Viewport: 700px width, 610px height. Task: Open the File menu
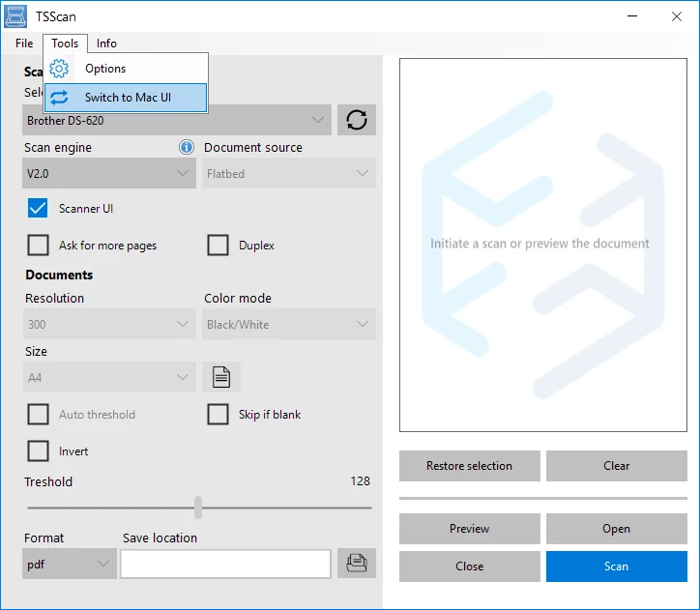(x=24, y=44)
